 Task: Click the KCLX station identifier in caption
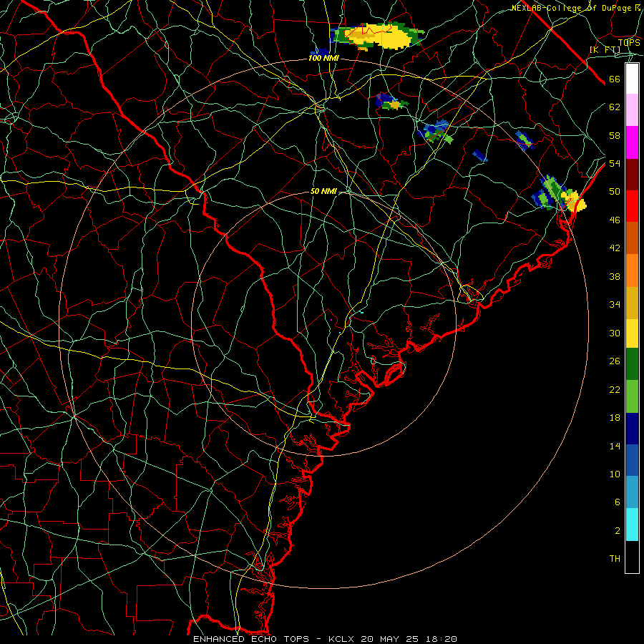pos(341,639)
